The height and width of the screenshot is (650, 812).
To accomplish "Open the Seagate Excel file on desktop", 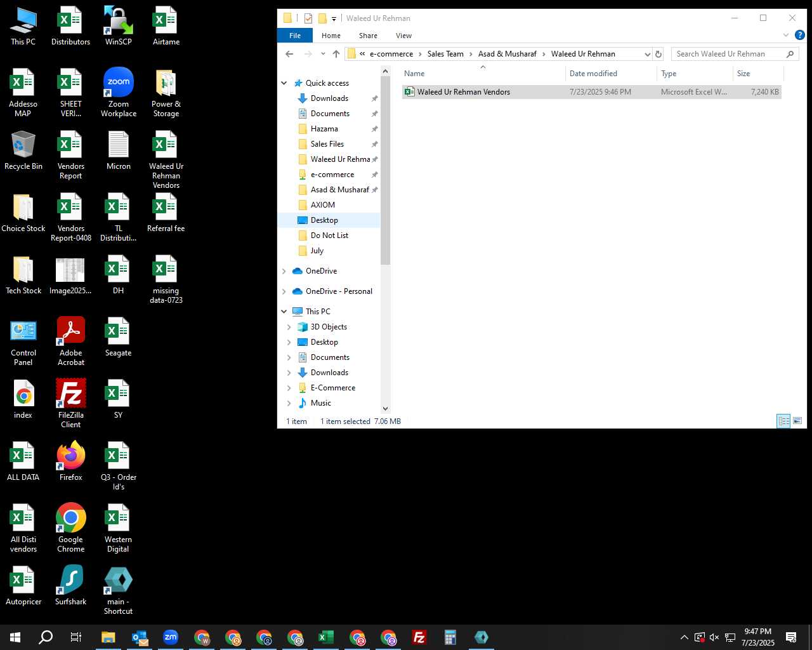I will [119, 337].
